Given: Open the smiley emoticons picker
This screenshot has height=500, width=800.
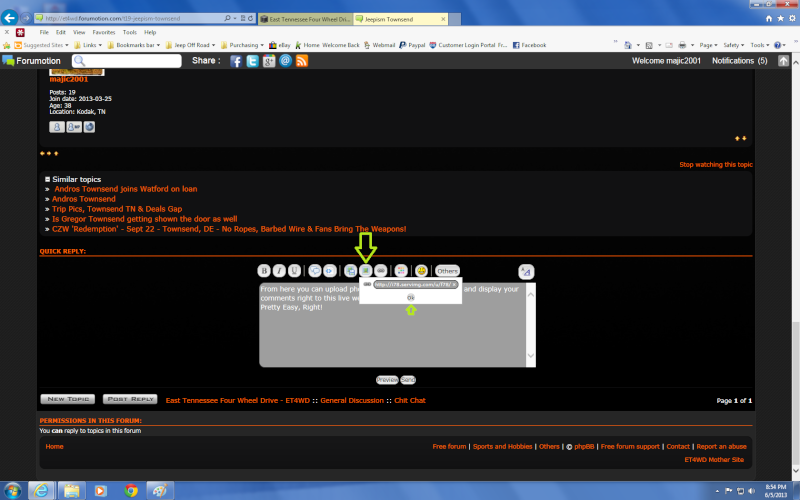Looking at the screenshot, I should 421,271.
